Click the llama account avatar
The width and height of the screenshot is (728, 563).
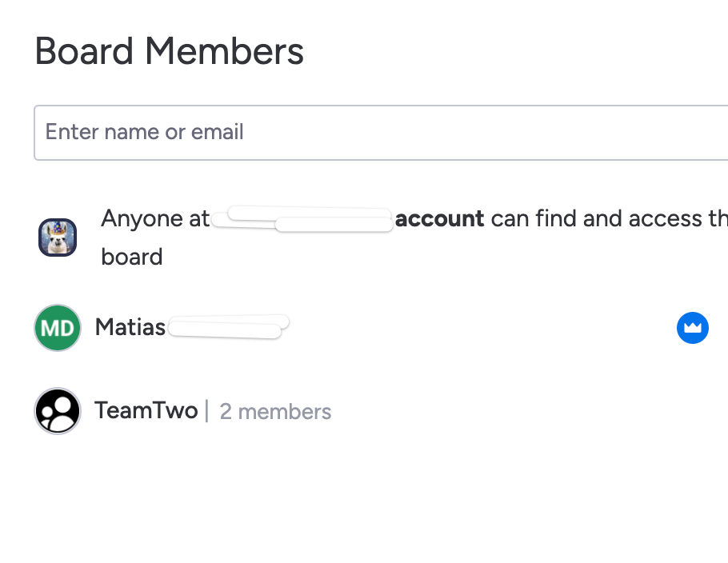coord(58,238)
